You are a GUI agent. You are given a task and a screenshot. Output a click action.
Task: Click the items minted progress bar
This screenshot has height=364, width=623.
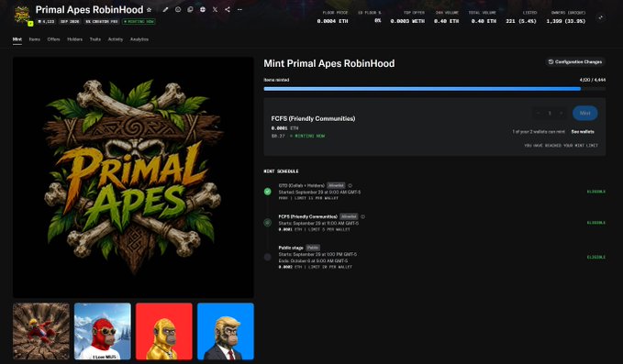pyautogui.click(x=434, y=89)
